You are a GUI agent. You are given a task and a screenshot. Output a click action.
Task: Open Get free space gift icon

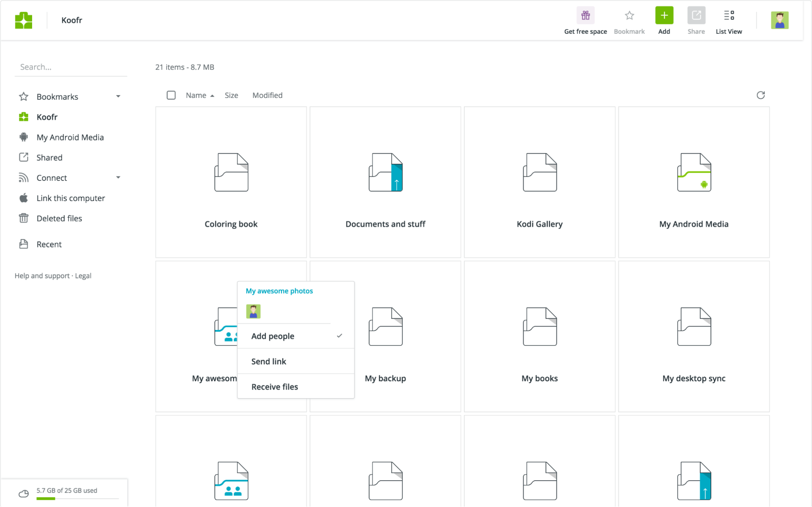click(585, 15)
